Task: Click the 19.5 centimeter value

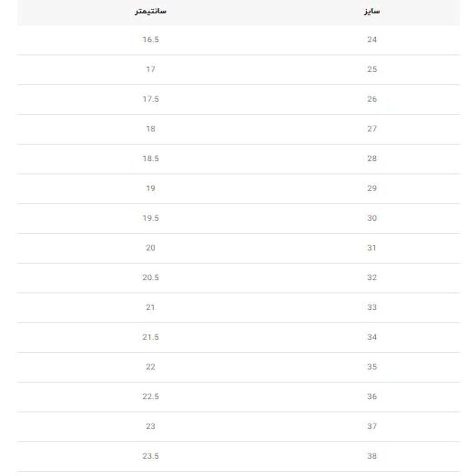Action: (x=151, y=218)
